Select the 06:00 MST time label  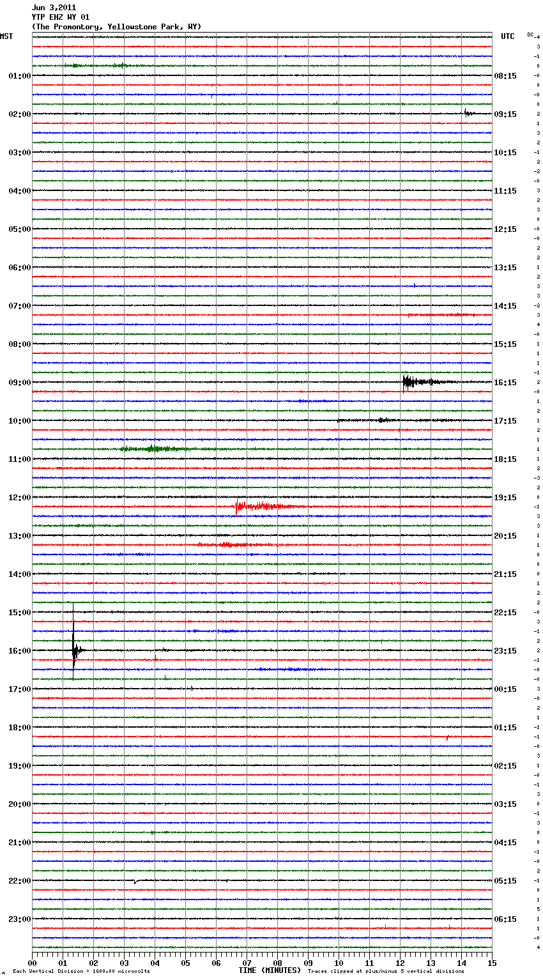(19, 268)
